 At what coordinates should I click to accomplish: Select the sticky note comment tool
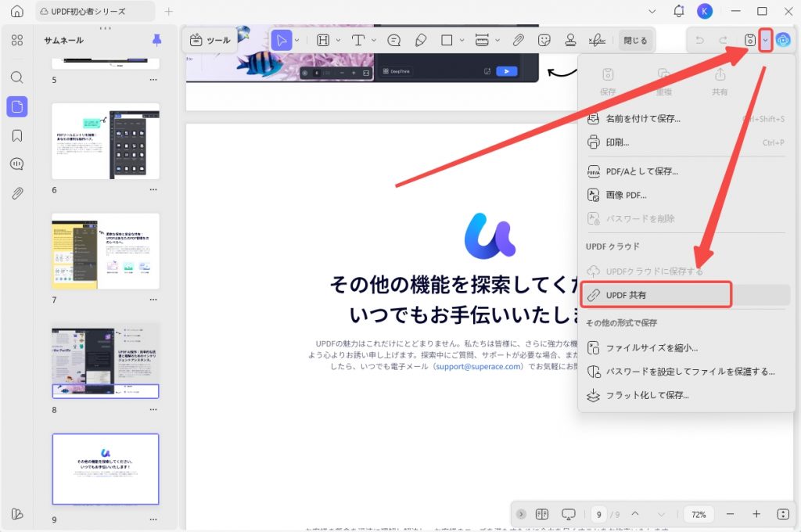(x=394, y=41)
